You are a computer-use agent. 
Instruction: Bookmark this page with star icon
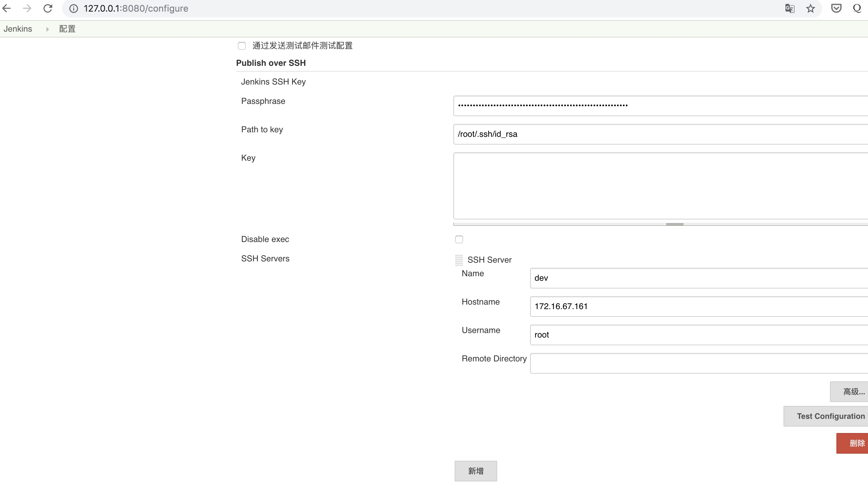tap(810, 8)
